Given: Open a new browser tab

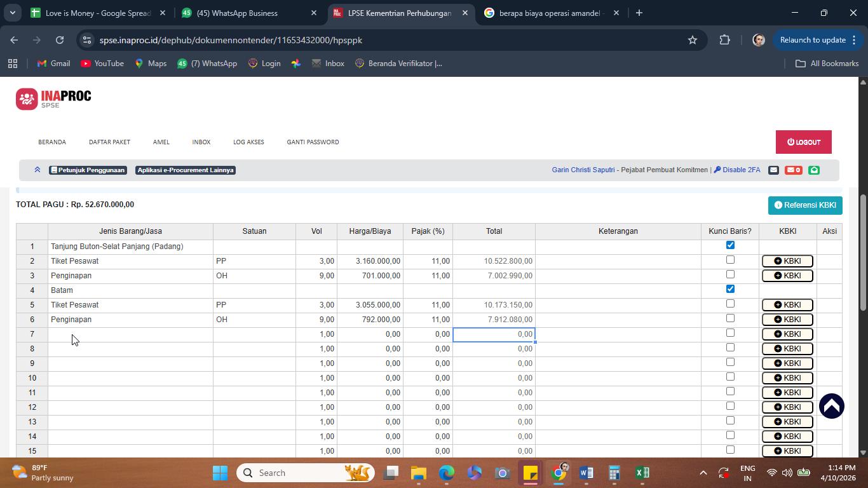Looking at the screenshot, I should click(639, 13).
